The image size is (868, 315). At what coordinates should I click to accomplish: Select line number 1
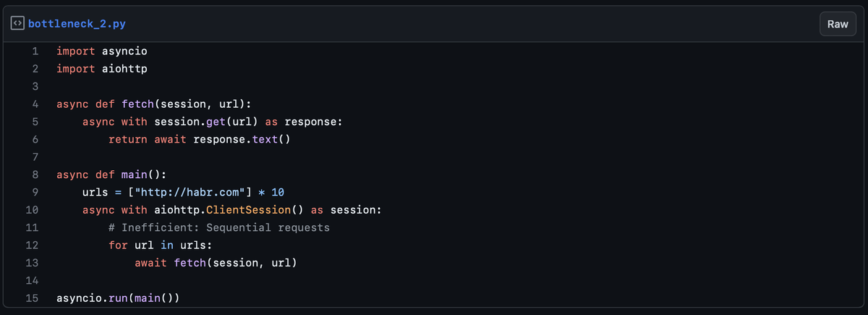coord(35,51)
